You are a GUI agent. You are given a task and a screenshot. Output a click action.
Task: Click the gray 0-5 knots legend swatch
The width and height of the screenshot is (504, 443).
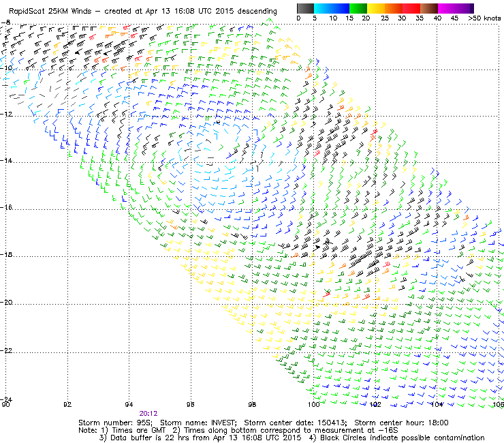(305, 8)
